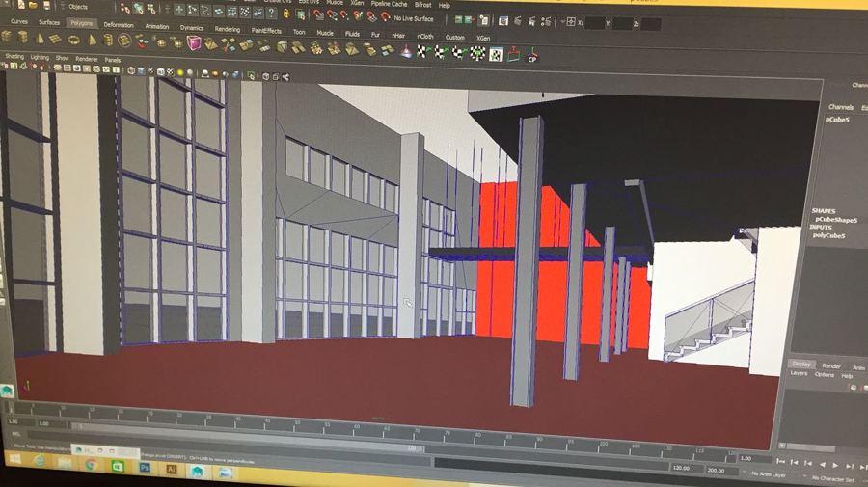Create a polygon plane from the shelf
The height and width of the screenshot is (487, 868).
pos(55,39)
